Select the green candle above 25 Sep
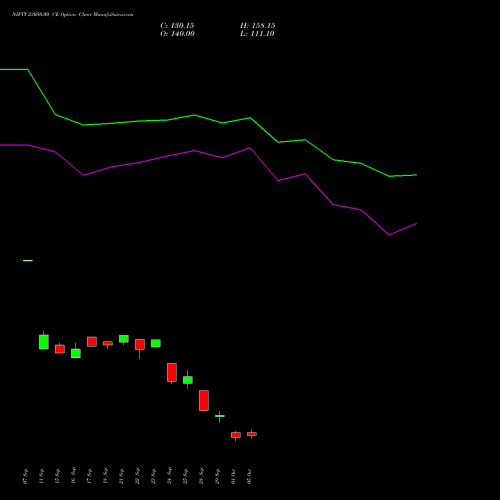The width and height of the screenshot is (500, 500). [188, 380]
